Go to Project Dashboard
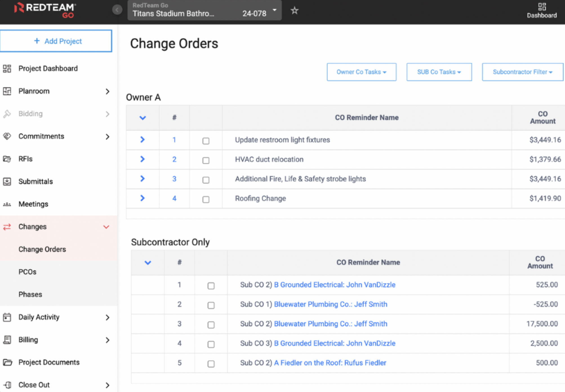 click(59, 68)
